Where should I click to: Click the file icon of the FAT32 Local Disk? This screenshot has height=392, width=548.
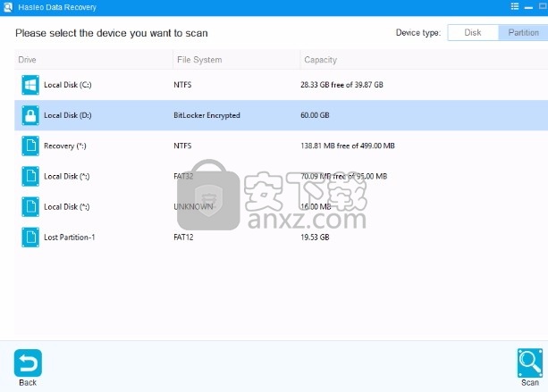click(x=30, y=176)
